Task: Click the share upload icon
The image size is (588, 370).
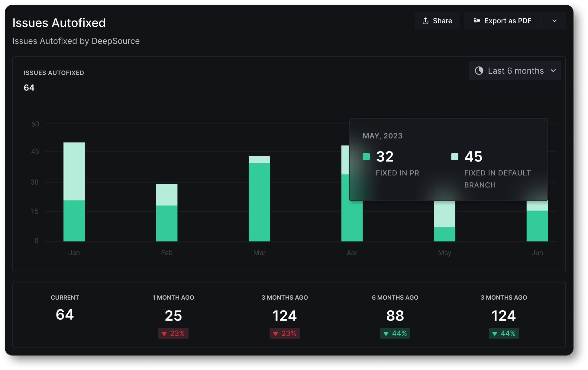Action: [x=425, y=21]
